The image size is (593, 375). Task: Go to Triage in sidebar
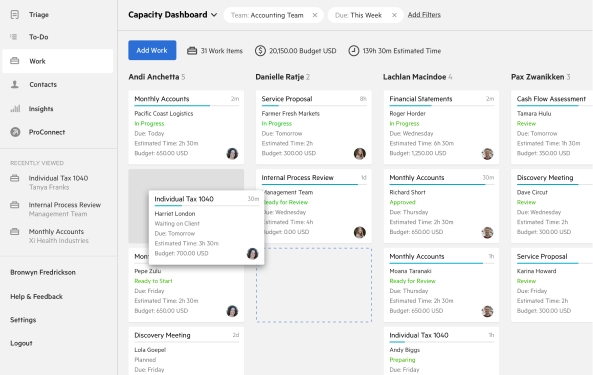pyautogui.click(x=39, y=15)
